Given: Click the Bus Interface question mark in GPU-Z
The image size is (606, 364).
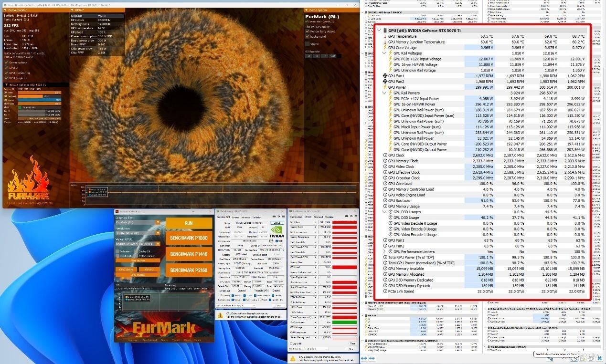Looking at the screenshot, I should point(284,250).
